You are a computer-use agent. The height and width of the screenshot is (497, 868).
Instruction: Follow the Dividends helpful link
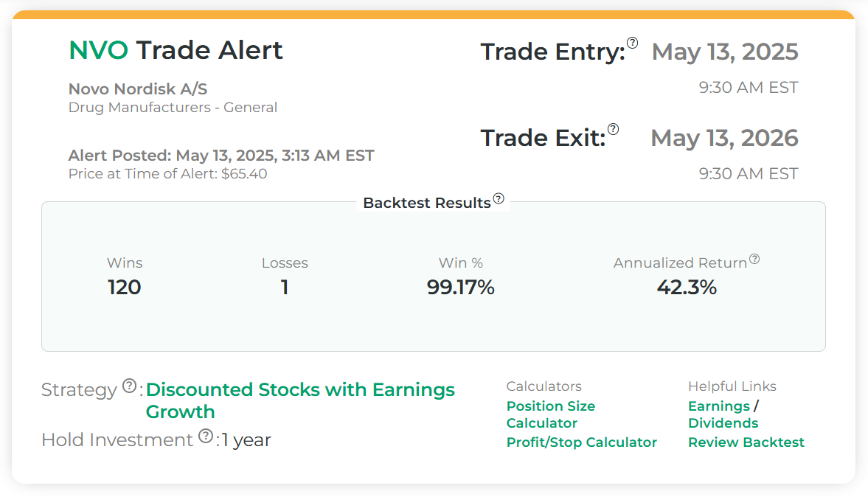coord(723,423)
